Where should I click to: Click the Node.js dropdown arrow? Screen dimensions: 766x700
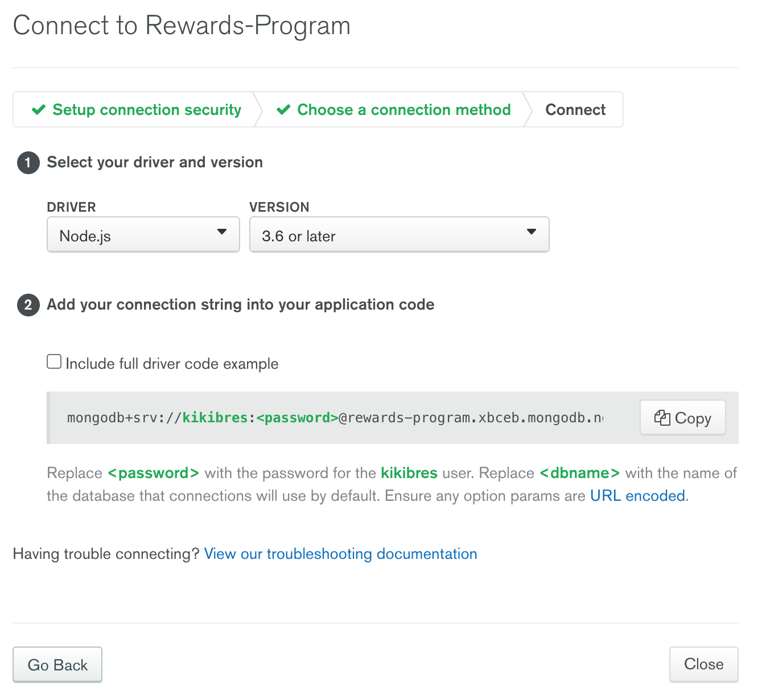[222, 232]
